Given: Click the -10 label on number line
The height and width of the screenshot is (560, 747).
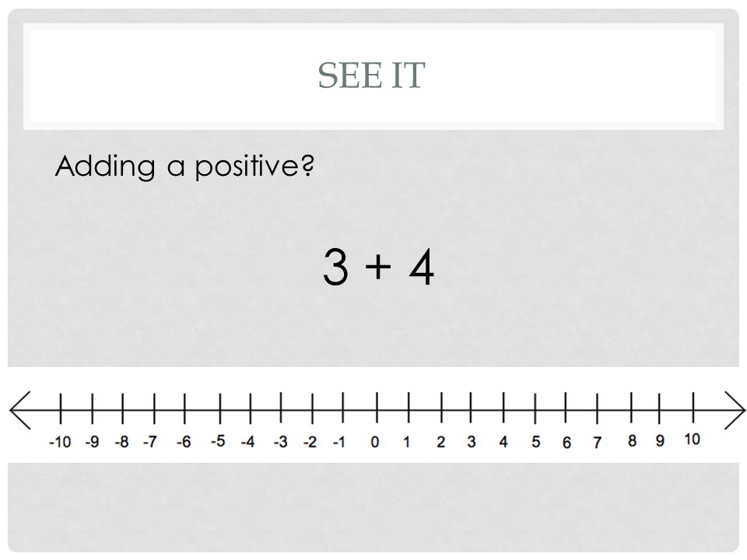Looking at the screenshot, I should pos(60,442).
